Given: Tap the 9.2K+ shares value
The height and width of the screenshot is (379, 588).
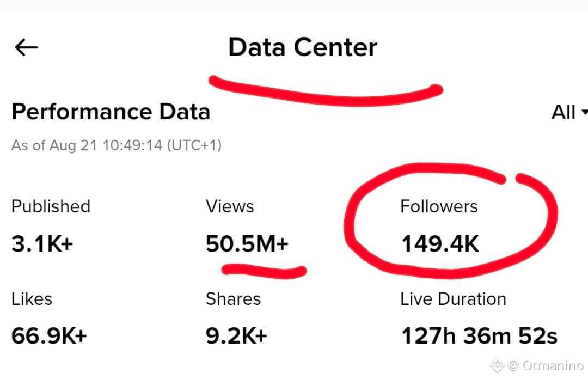Looking at the screenshot, I should (236, 335).
